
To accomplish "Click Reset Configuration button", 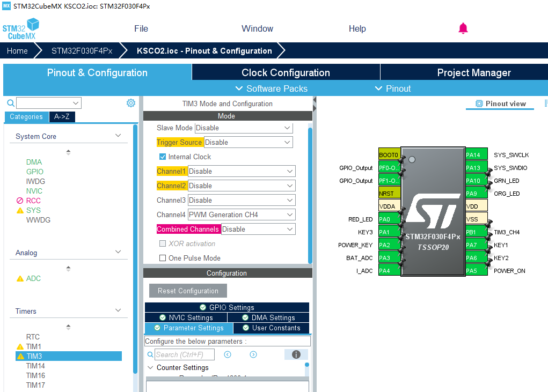I will tap(188, 291).
